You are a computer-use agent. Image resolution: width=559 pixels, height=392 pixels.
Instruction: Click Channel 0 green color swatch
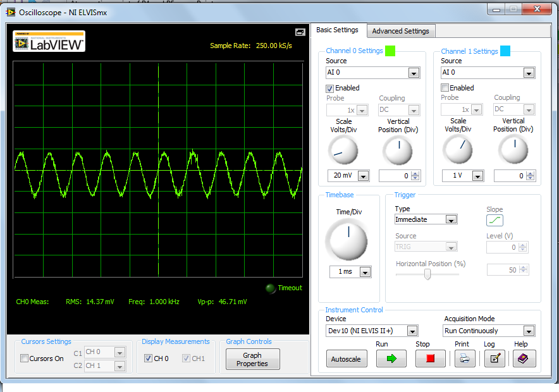[390, 51]
